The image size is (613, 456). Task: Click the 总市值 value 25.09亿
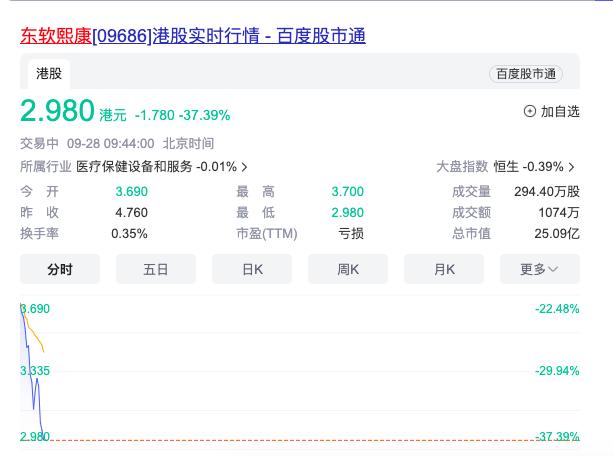(x=557, y=233)
